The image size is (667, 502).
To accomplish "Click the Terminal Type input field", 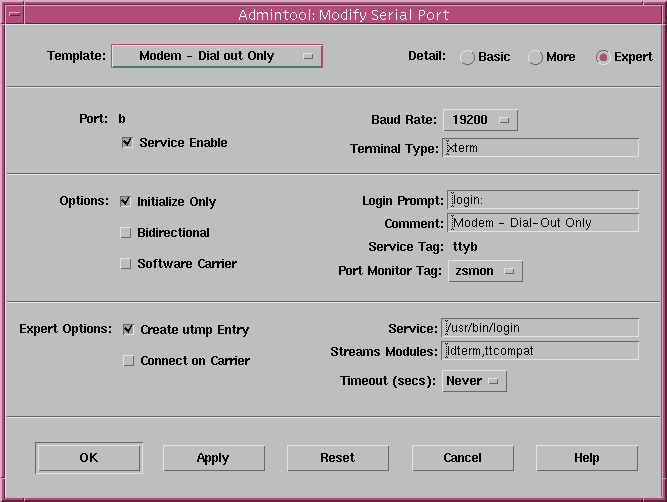I will coord(540,148).
